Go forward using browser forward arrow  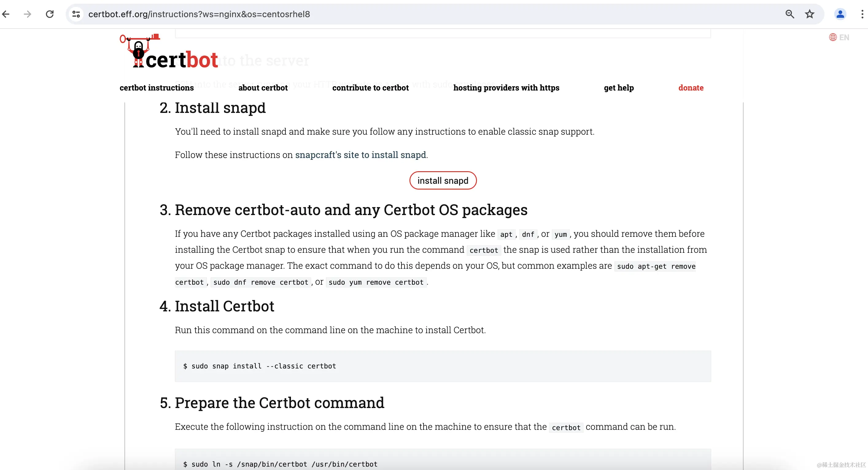(28, 14)
